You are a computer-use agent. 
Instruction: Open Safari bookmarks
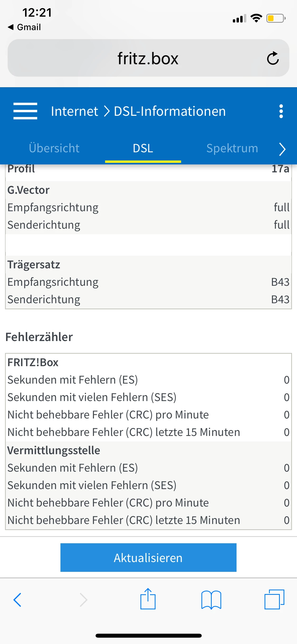point(211,600)
